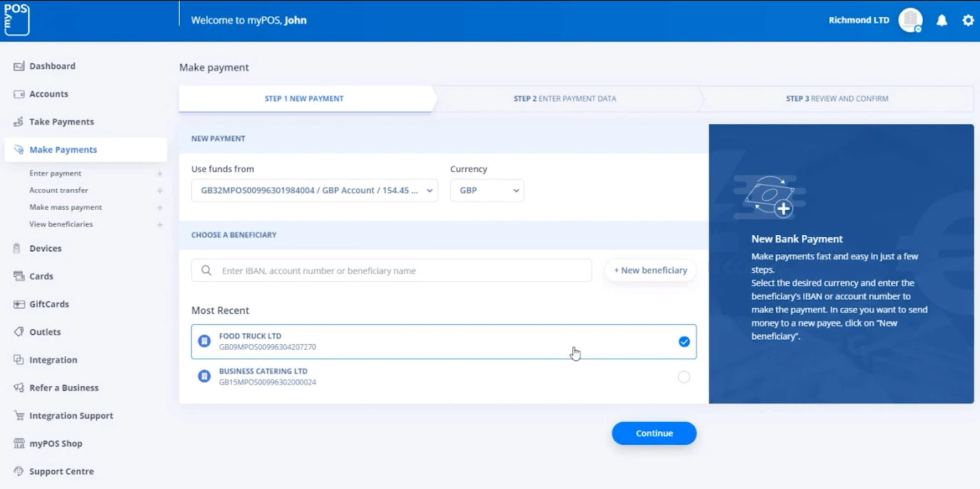Open the settings gear icon

[x=968, y=21]
